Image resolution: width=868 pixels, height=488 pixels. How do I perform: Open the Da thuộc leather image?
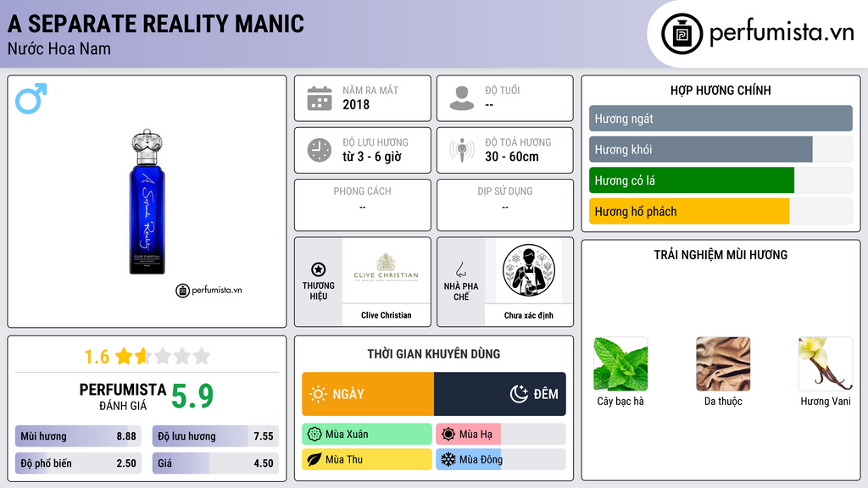[x=723, y=364]
